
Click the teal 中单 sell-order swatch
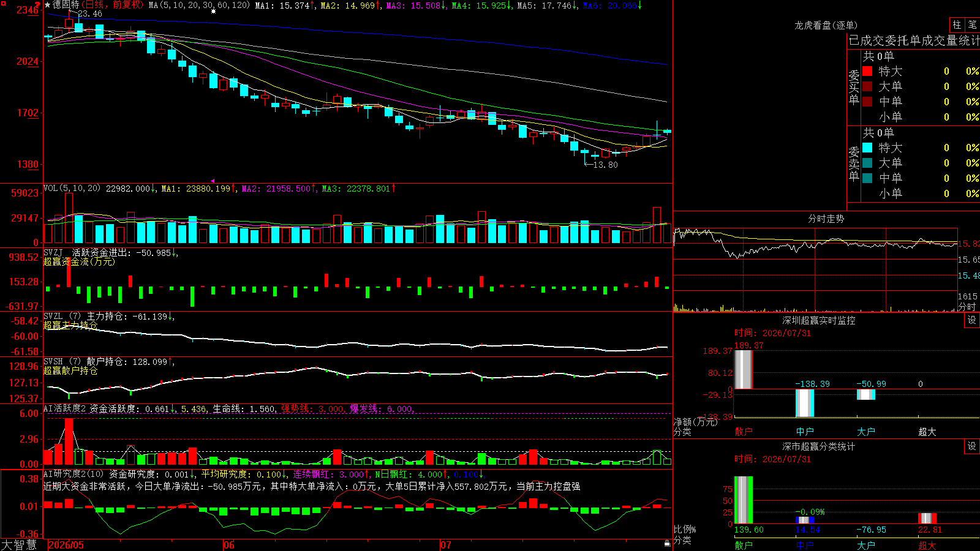pyautogui.click(x=867, y=178)
